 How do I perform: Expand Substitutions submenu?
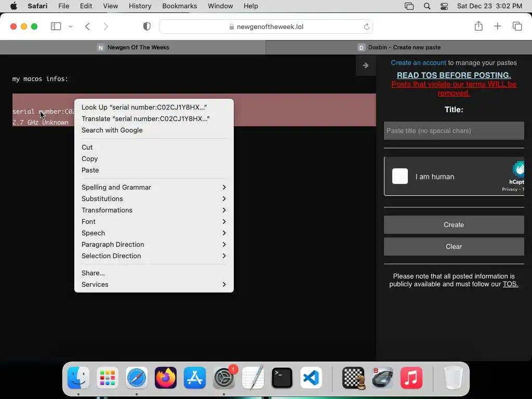coord(154,199)
